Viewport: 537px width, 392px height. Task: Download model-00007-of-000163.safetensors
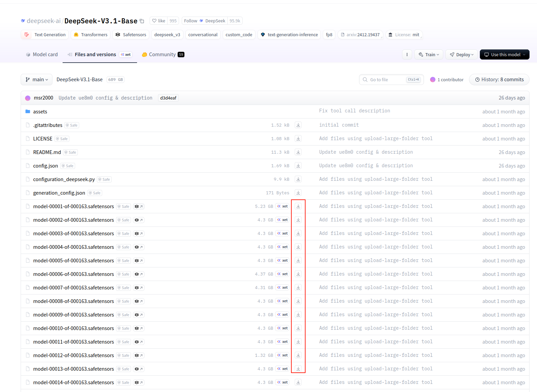coord(298,287)
